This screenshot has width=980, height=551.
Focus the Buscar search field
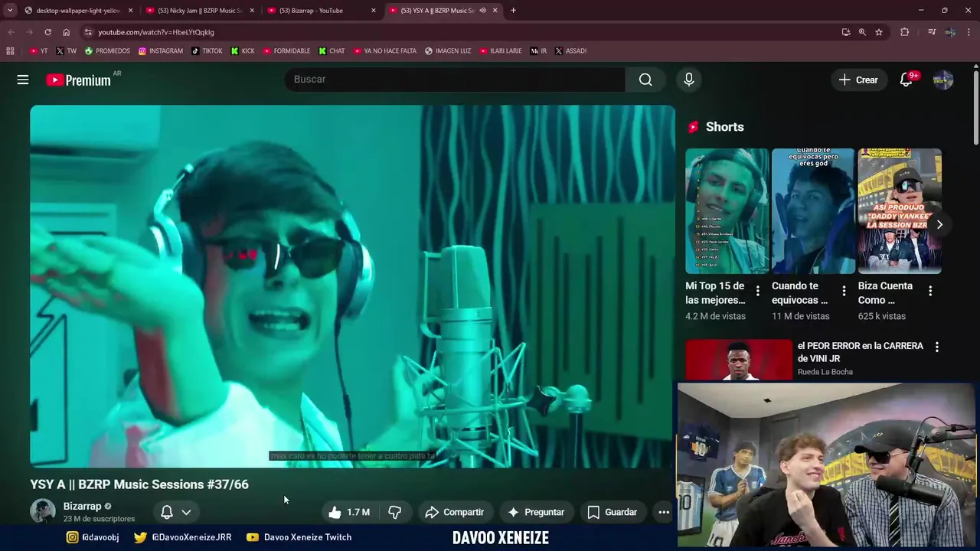tap(455, 80)
